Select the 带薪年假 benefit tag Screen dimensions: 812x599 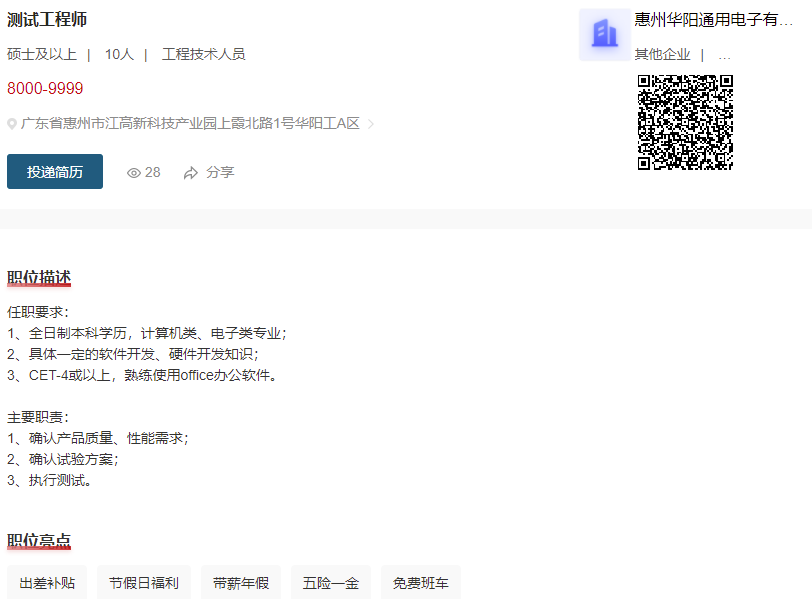(241, 583)
